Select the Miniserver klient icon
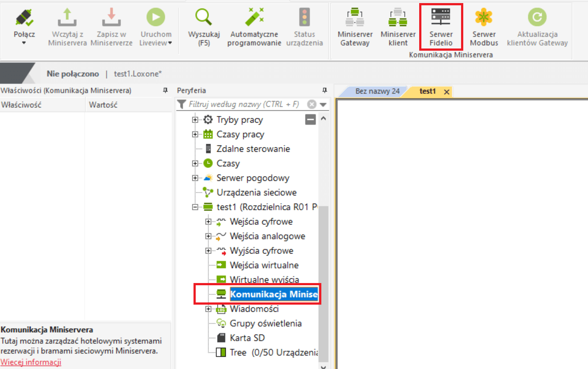The height and width of the screenshot is (369, 588). click(x=398, y=19)
